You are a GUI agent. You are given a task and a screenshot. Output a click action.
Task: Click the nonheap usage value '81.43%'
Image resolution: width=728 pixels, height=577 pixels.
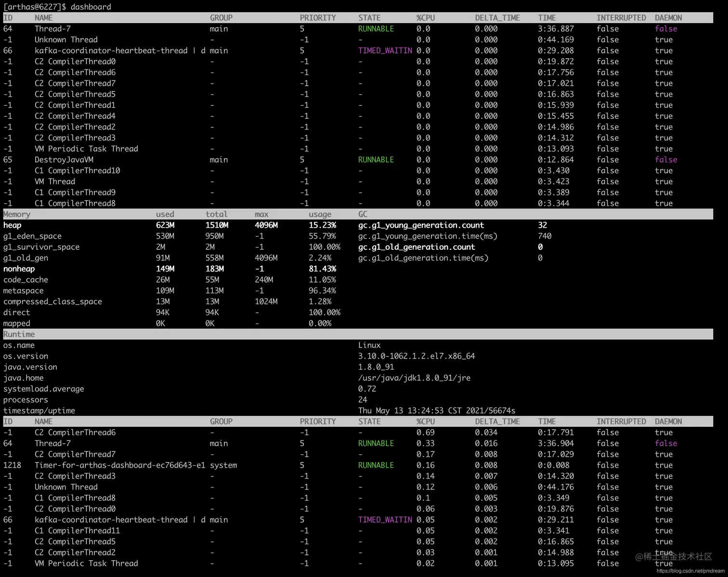(x=322, y=269)
